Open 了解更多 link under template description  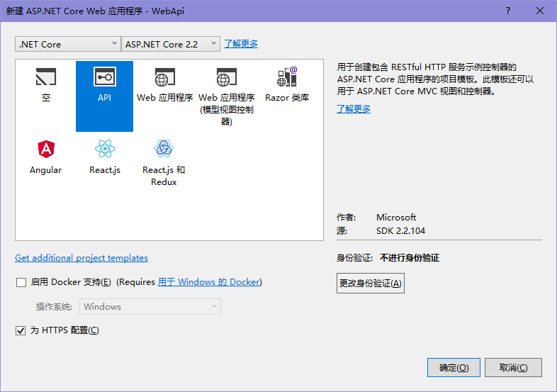354,108
